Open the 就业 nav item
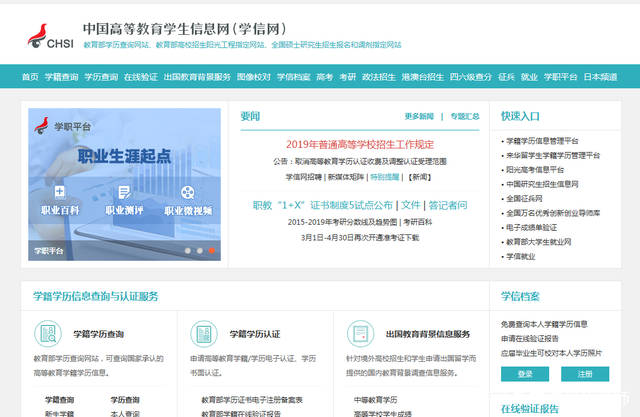This screenshot has width=640, height=417. point(529,77)
